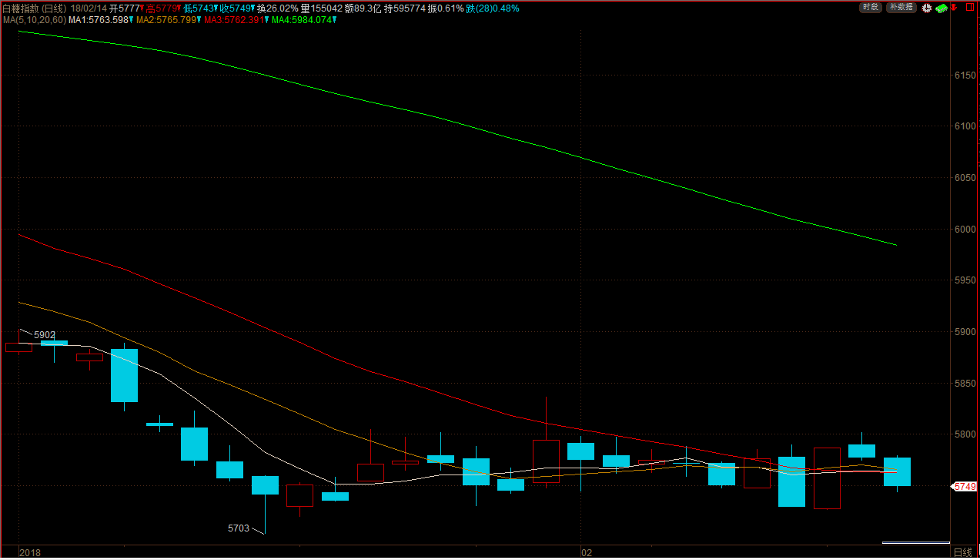Screen dimensions: 980x560
Task: Click the 白糖指数 (日线) title text
Action: click(x=34, y=8)
